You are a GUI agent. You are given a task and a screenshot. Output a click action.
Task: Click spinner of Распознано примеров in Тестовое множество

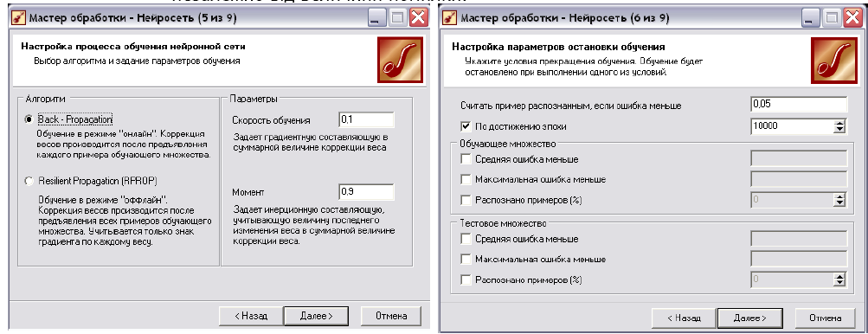pyautogui.click(x=840, y=279)
